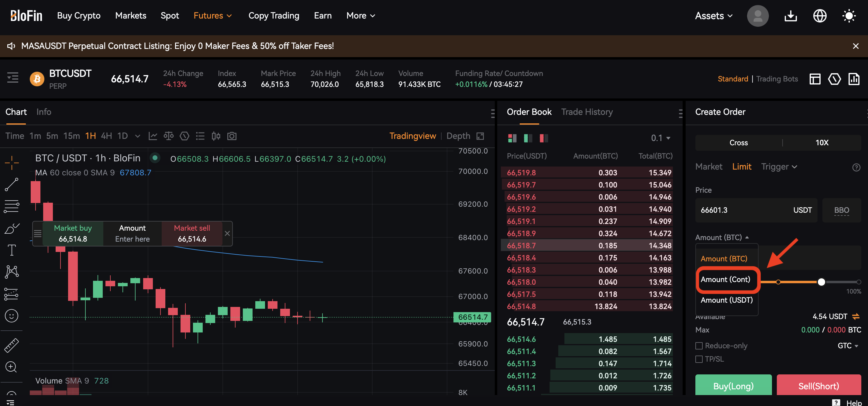Image resolution: width=868 pixels, height=406 pixels.
Task: Open the contract data chart icon
Action: click(853, 79)
